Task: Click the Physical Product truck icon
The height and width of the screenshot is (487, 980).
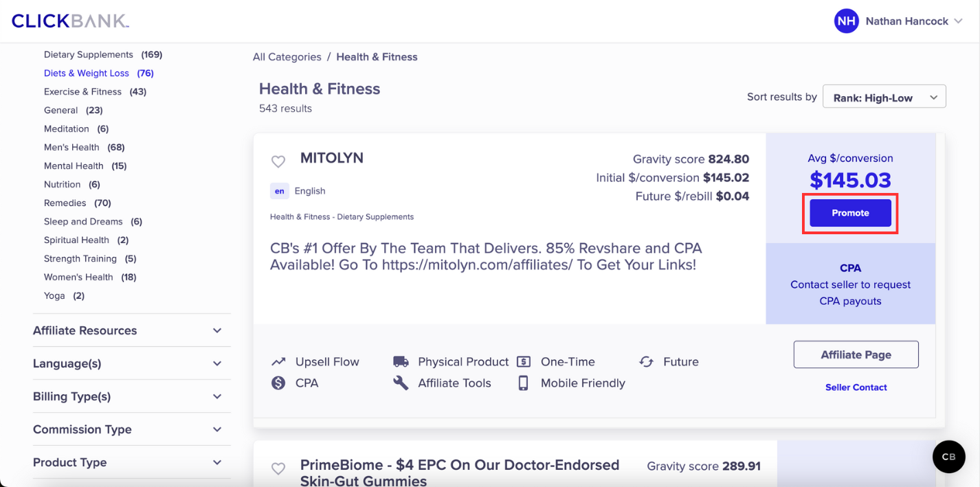Action: (401, 361)
